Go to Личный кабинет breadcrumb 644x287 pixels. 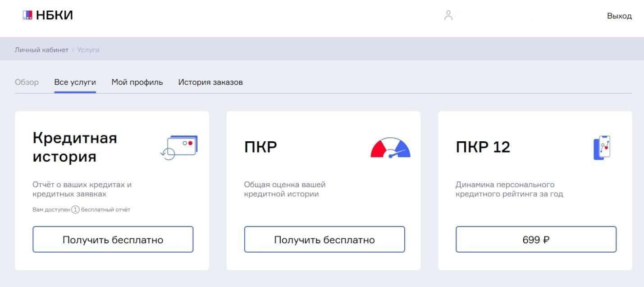[x=41, y=50]
